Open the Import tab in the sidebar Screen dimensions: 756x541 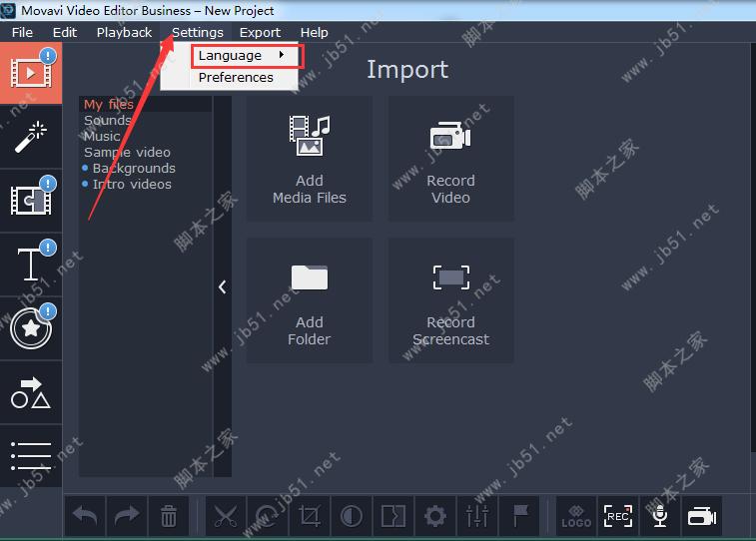pyautogui.click(x=31, y=73)
